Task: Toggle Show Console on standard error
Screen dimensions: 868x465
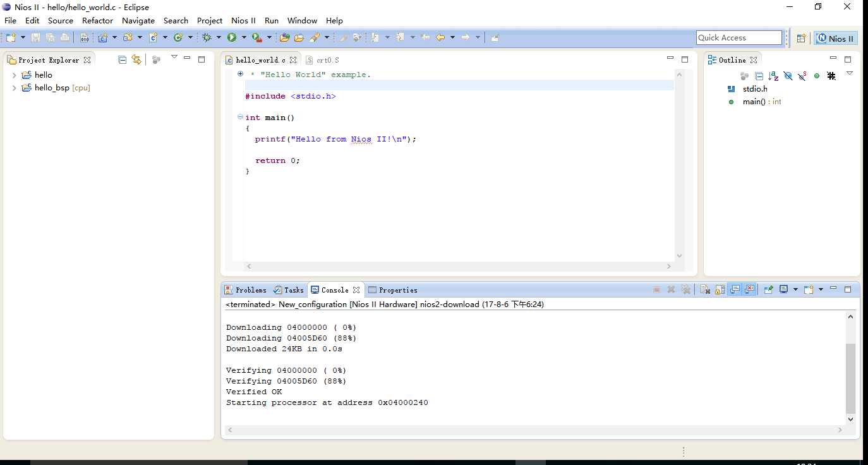Action: pyautogui.click(x=749, y=289)
